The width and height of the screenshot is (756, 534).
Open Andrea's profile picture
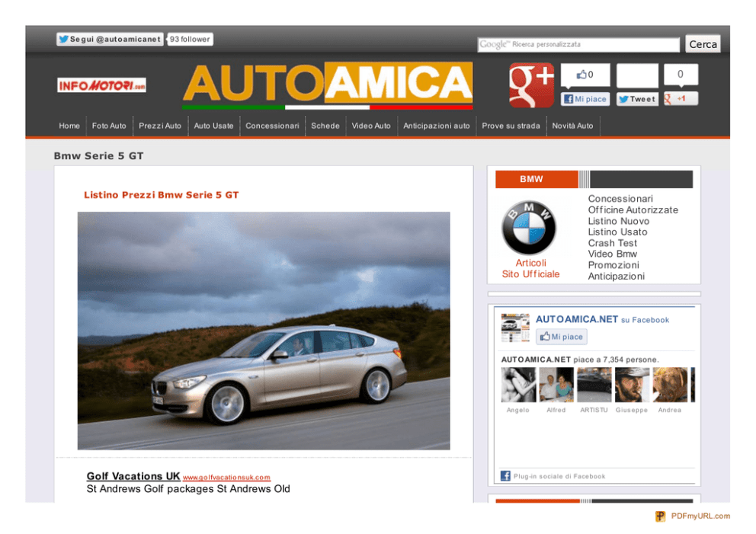tap(670, 385)
